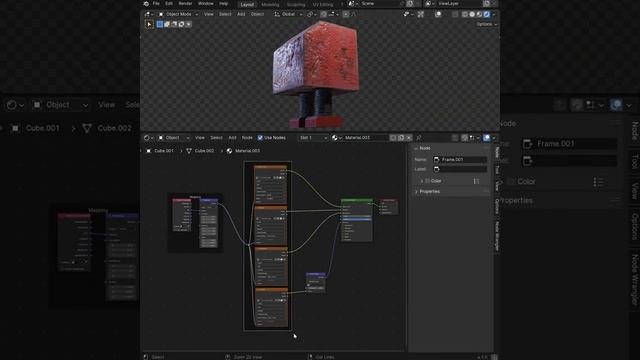Screen dimensions: 640x360
Task: Toggle node editor overlays
Action: (487, 138)
